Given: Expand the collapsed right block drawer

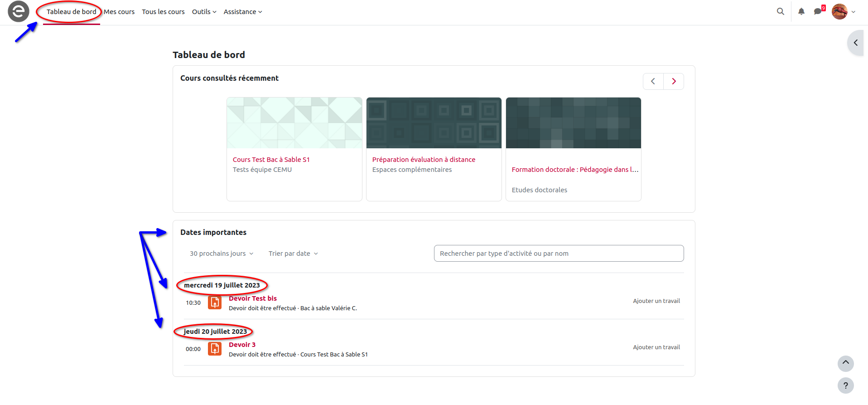Looking at the screenshot, I should pyautogui.click(x=855, y=43).
